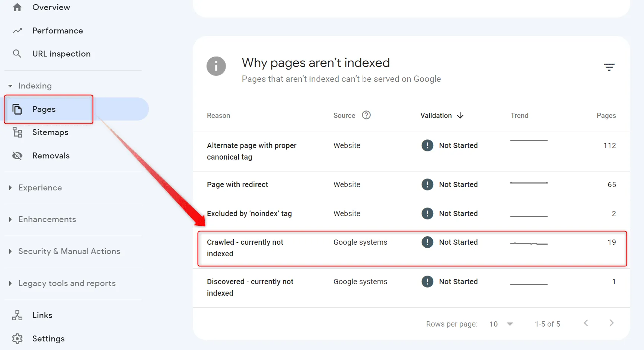Expand the Enhancements section
The height and width of the screenshot is (350, 644).
(10, 219)
